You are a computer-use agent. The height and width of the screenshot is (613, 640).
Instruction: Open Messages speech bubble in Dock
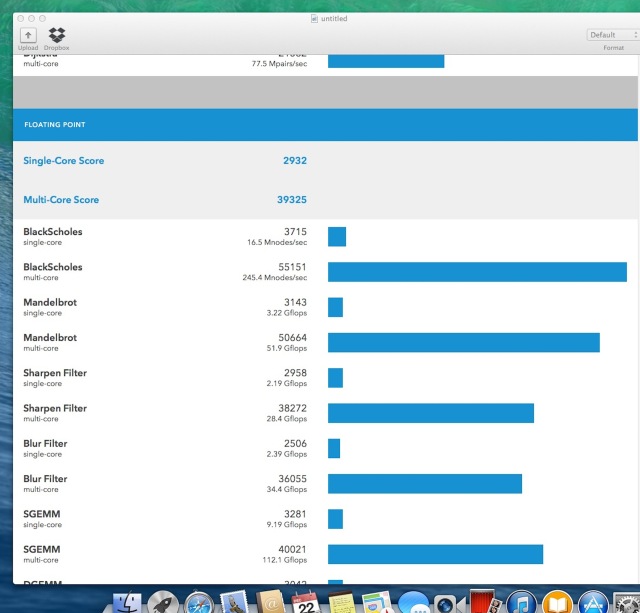(413, 603)
